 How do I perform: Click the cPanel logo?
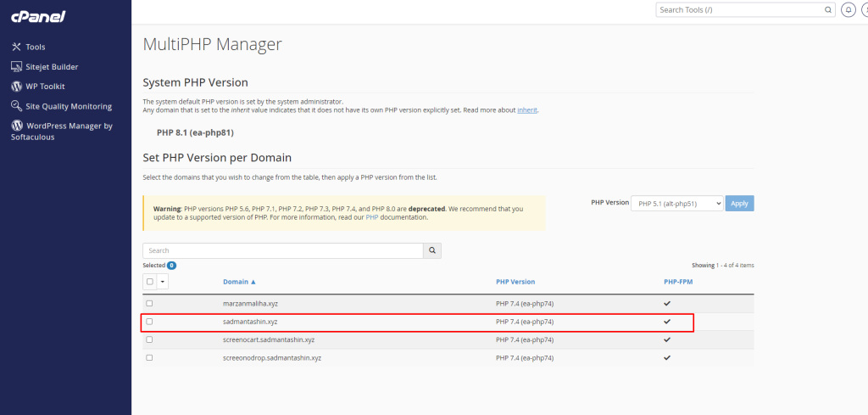pyautogui.click(x=40, y=16)
